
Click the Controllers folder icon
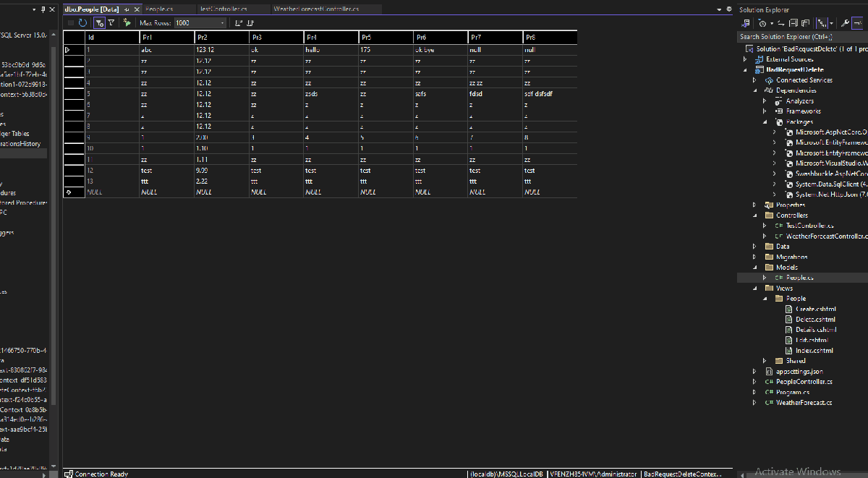[x=769, y=215]
